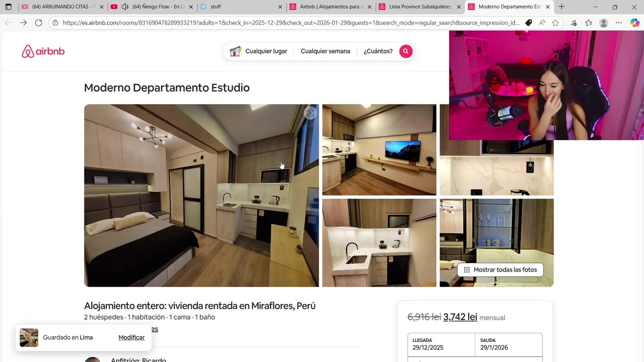Click ¿Cuántos? guests option
This screenshot has height=362, width=644.
tap(378, 51)
